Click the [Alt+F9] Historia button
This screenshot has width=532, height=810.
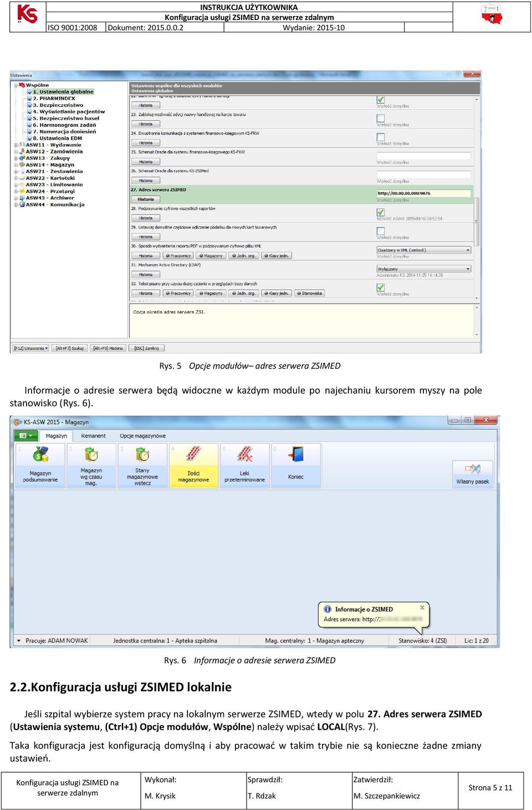[108, 348]
